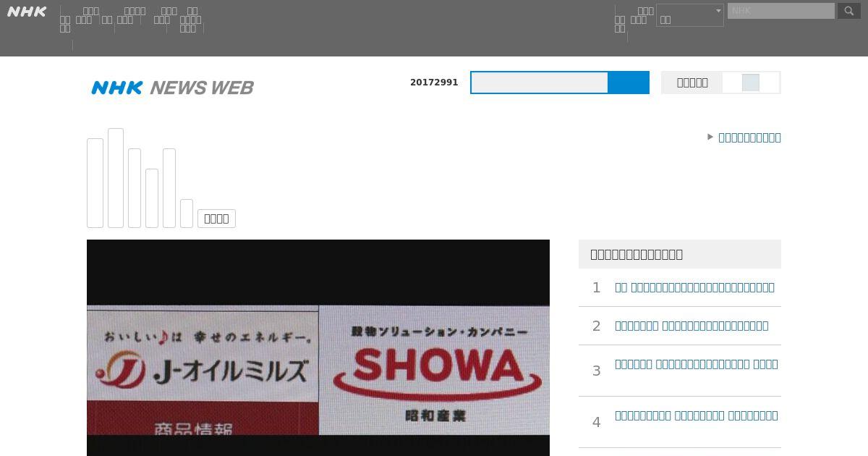The image size is (868, 456).
Task: Open the NHK NEWS WEB home logo
Action: pos(172,88)
